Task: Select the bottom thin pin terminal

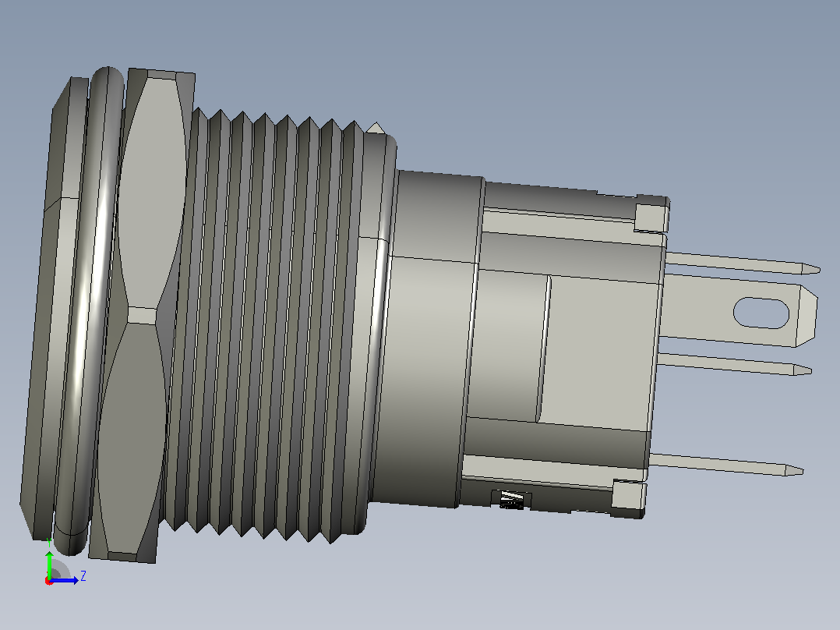Action: coord(726,464)
